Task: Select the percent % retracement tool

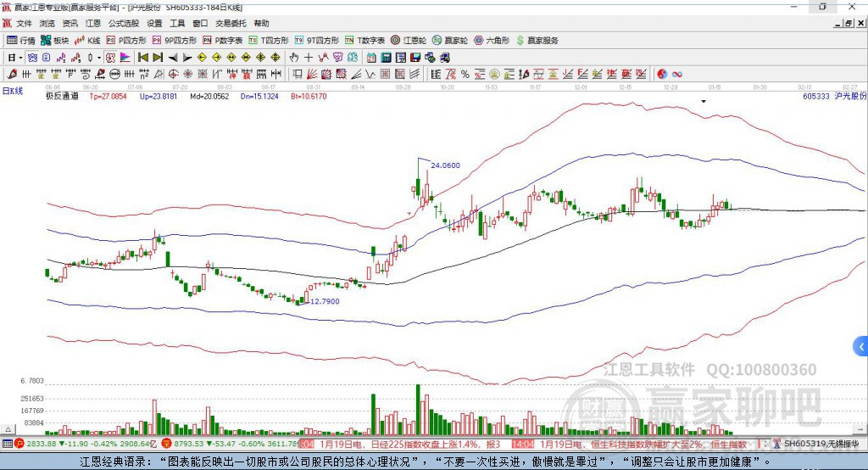Action: [465, 75]
